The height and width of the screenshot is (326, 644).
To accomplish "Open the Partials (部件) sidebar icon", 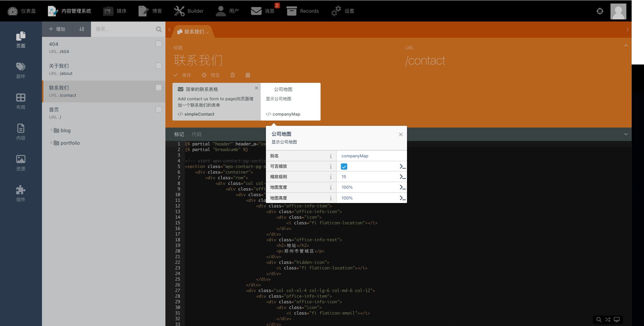I will point(21,70).
